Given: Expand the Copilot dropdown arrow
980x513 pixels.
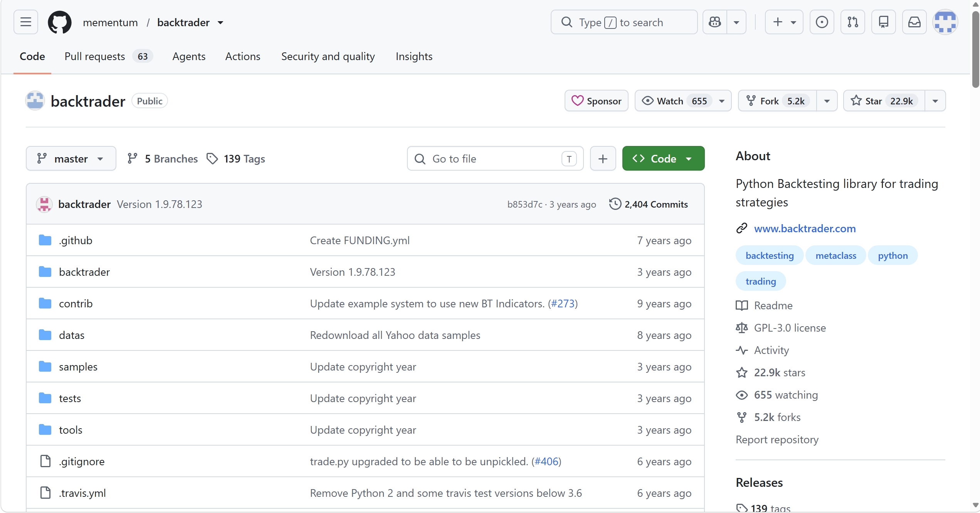Looking at the screenshot, I should point(736,22).
